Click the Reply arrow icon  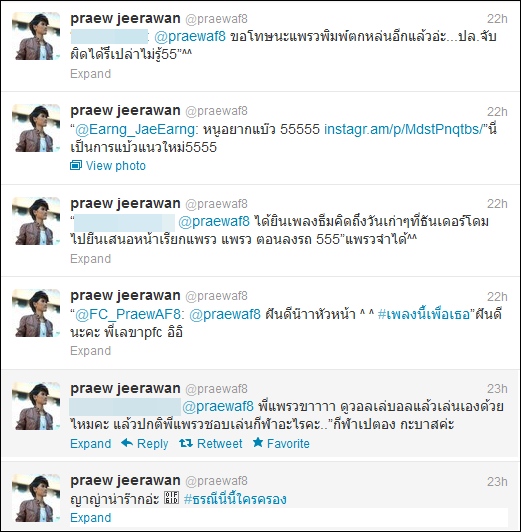point(127,443)
